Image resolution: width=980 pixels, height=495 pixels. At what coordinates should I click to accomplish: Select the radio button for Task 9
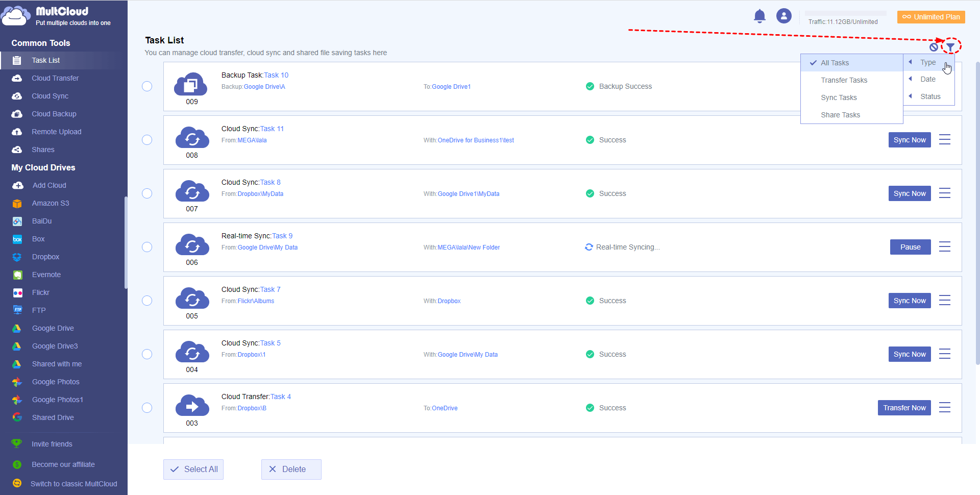147,247
